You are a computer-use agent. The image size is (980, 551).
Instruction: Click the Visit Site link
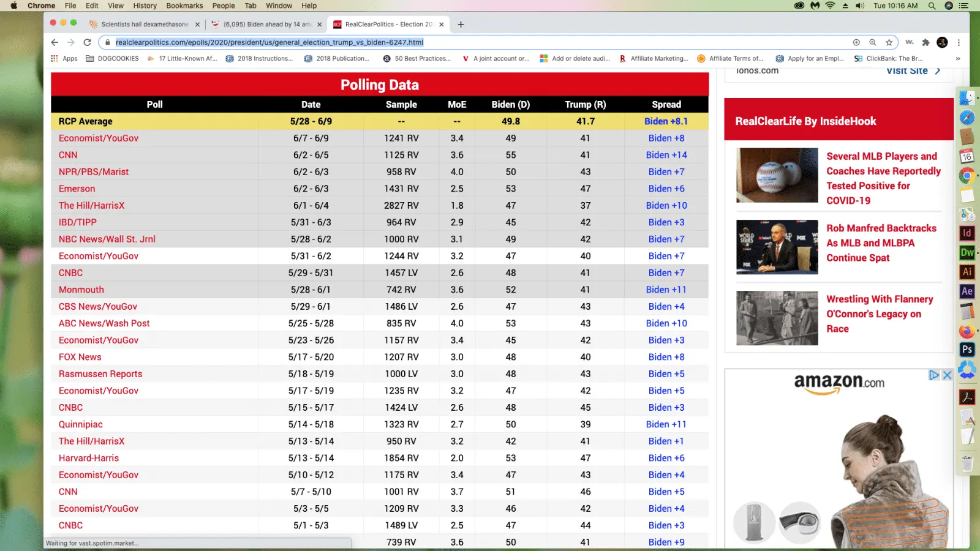tap(908, 71)
